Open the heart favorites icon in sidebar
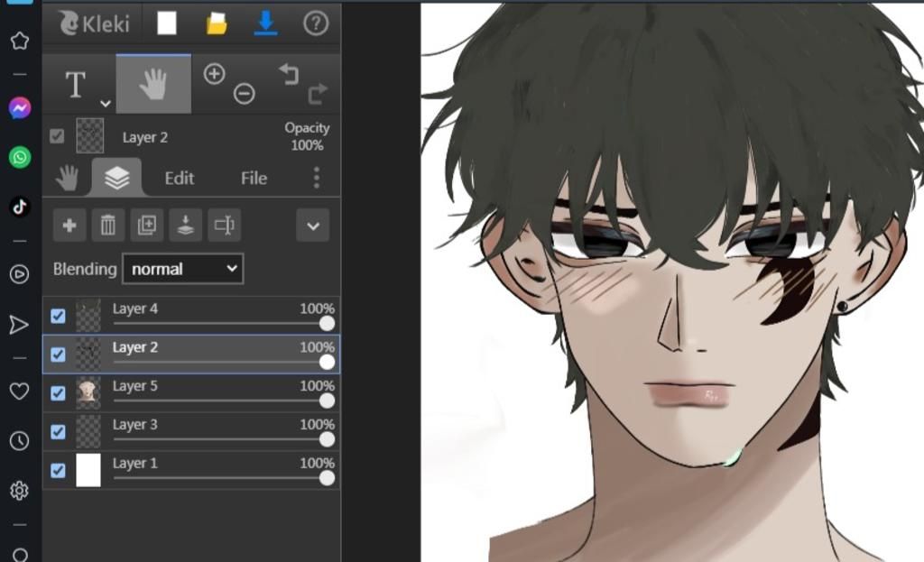 click(x=20, y=392)
